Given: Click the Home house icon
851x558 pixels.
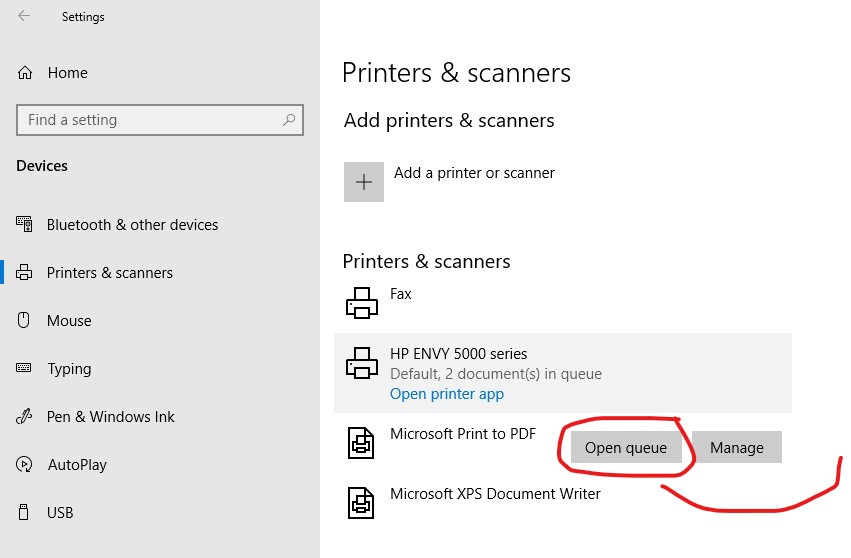Looking at the screenshot, I should click(25, 73).
